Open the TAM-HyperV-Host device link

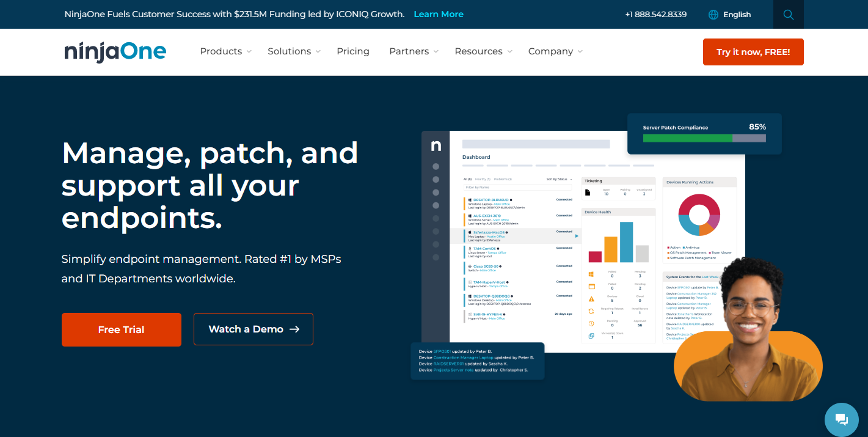489,282
